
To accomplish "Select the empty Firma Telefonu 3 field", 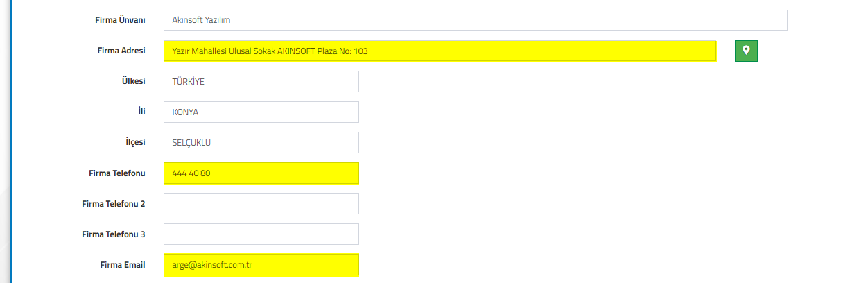I will point(261,234).
